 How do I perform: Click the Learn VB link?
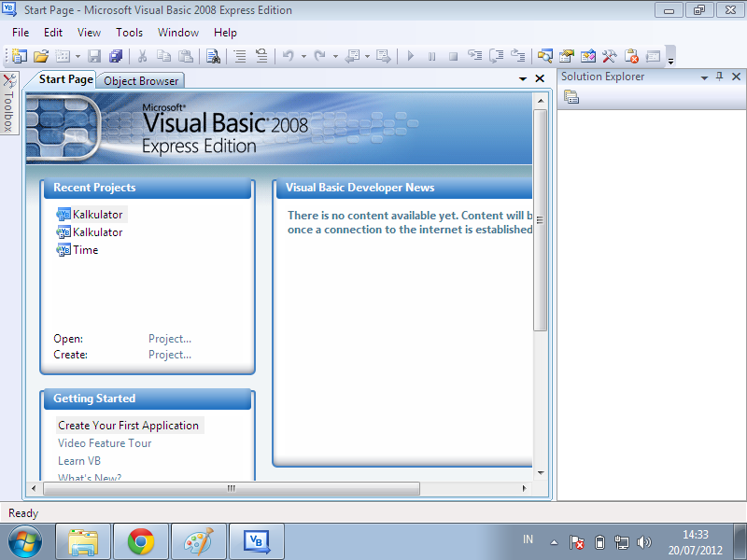pyautogui.click(x=79, y=461)
